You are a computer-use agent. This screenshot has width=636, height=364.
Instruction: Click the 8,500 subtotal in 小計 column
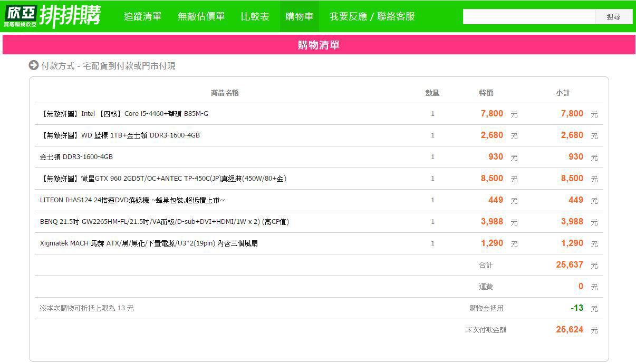572,178
